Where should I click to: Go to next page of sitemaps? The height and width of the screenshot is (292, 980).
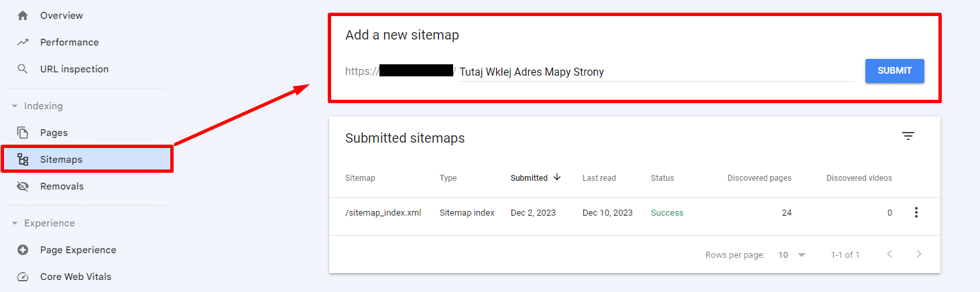tap(919, 254)
